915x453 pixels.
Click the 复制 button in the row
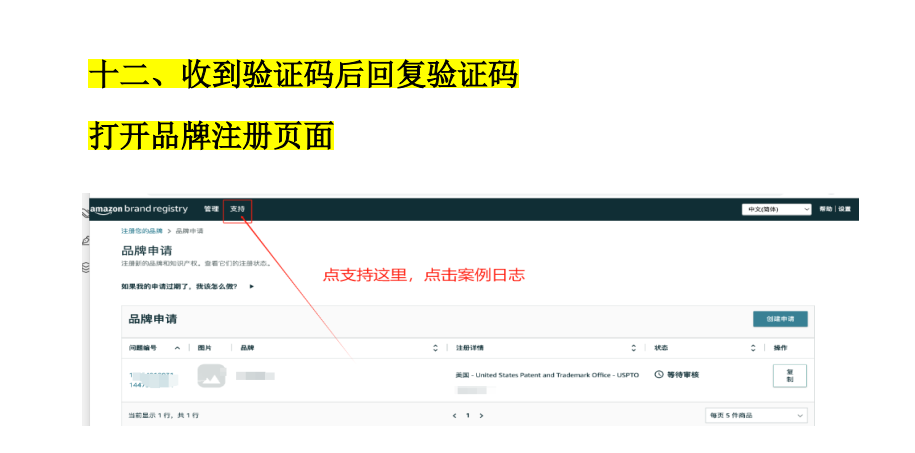click(x=790, y=375)
